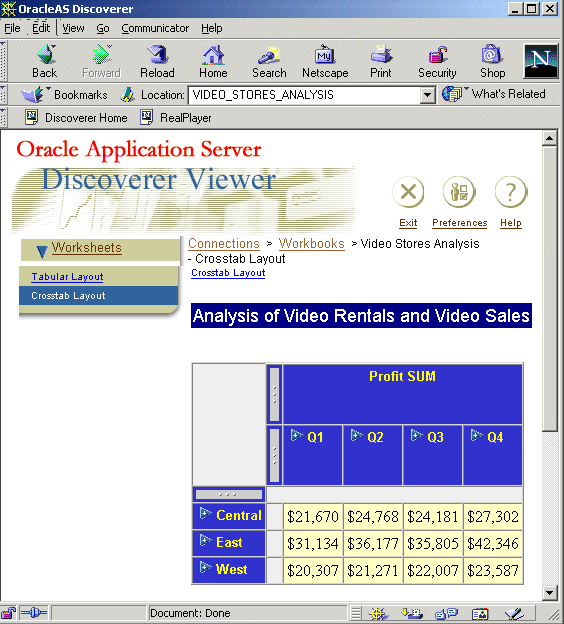This screenshot has height=624, width=564.
Task: Click the Exit icon in Discoverer Viewer
Action: 408,192
